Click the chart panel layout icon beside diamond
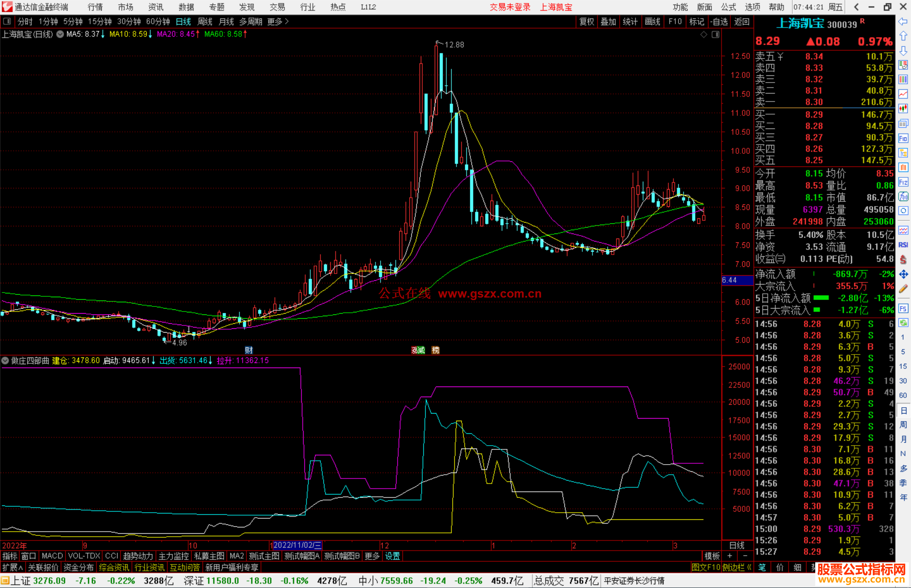Viewport: 911px width, 588px height. tap(715, 35)
